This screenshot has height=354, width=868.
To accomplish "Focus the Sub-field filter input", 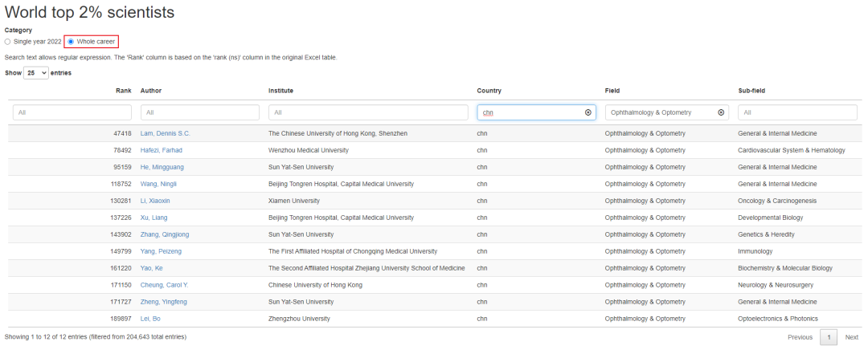I will 797,113.
